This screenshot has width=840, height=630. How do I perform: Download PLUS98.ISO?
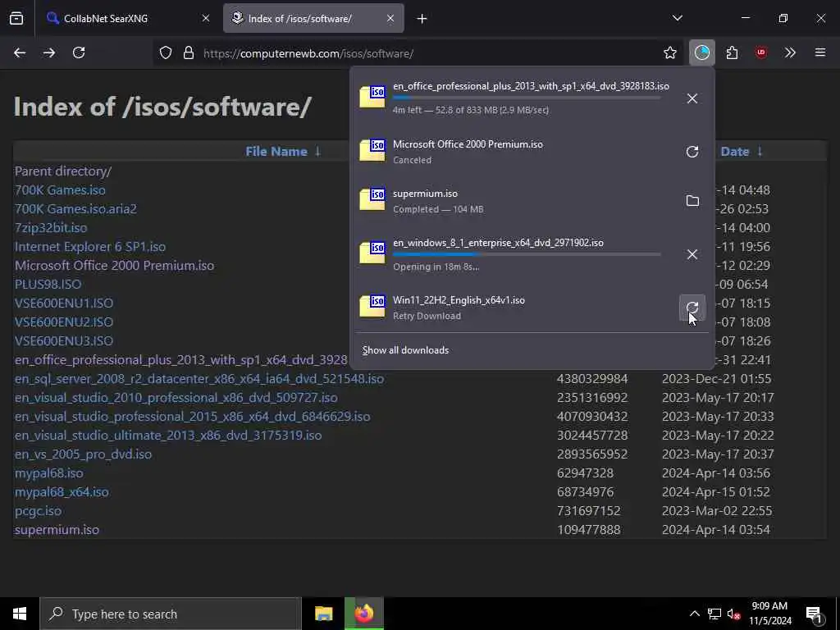[x=48, y=285]
